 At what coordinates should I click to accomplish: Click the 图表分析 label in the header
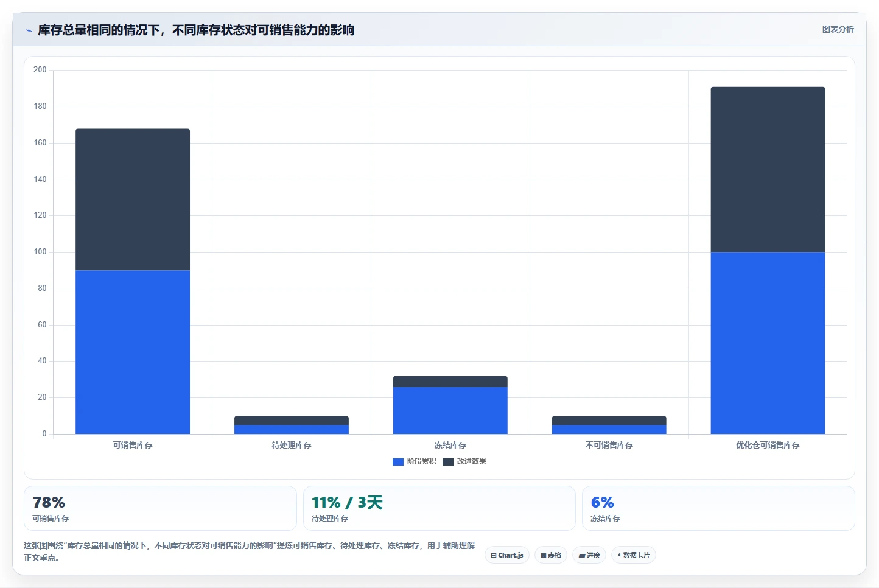point(838,29)
